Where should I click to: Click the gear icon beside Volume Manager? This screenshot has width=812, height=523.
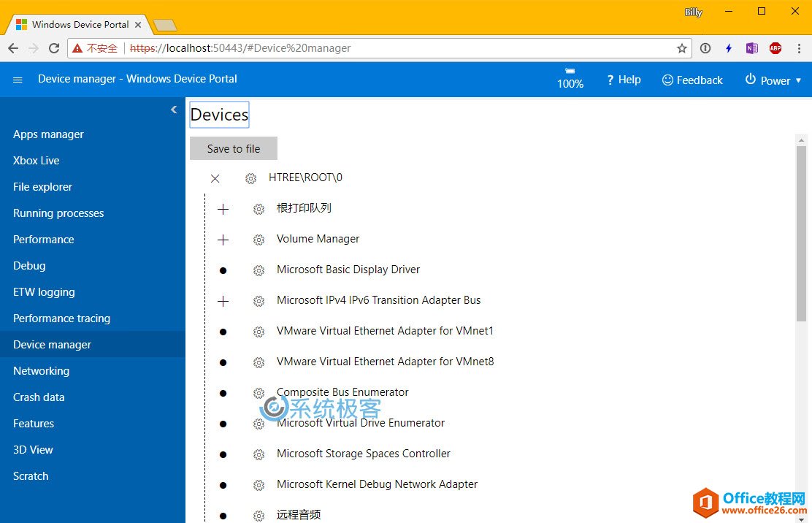(258, 240)
